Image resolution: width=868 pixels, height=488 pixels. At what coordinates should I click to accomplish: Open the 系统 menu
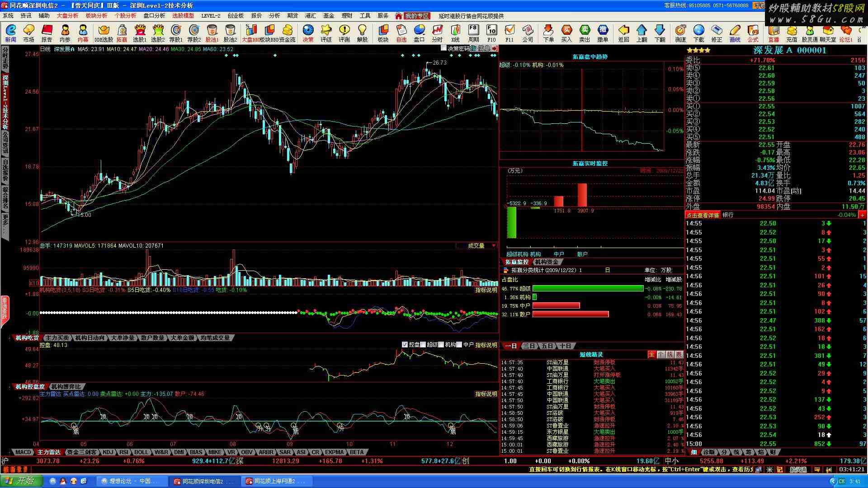[8, 15]
